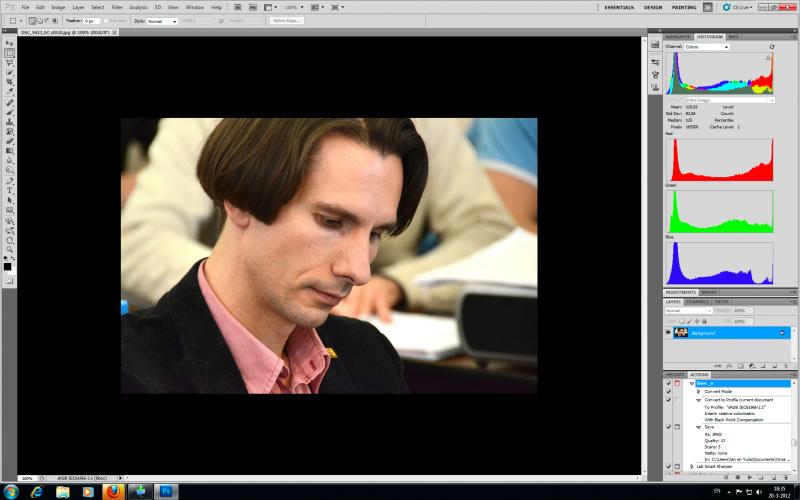
Task: Select the Rectangle shape tool
Action: (x=9, y=210)
